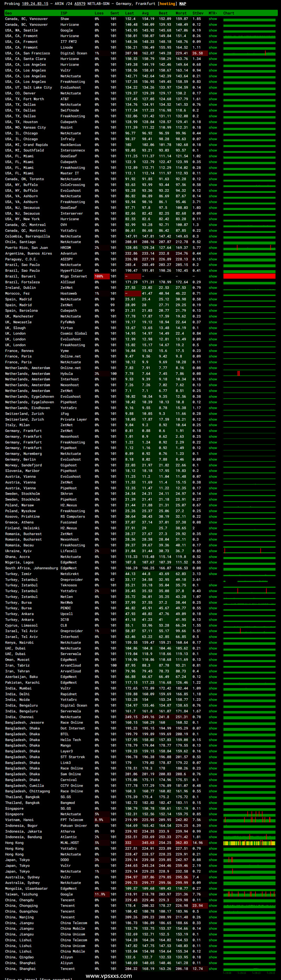This screenshot has width=281, height=980.
Task: Show MTR for Chicago Infraly row
Action: coord(213,139)
